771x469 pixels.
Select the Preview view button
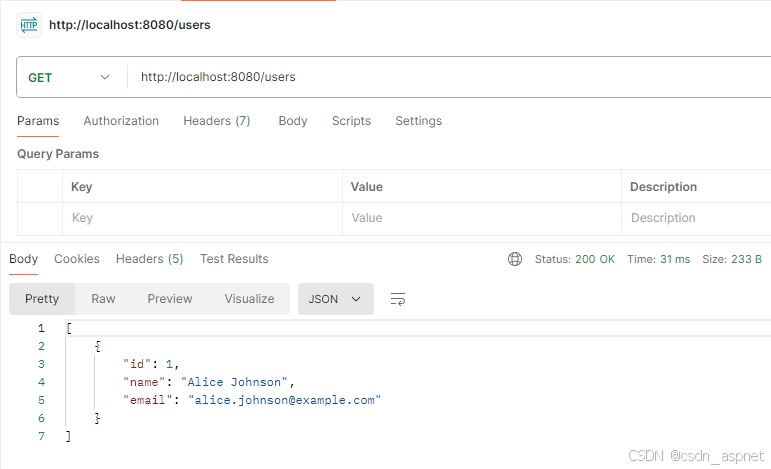pos(170,299)
